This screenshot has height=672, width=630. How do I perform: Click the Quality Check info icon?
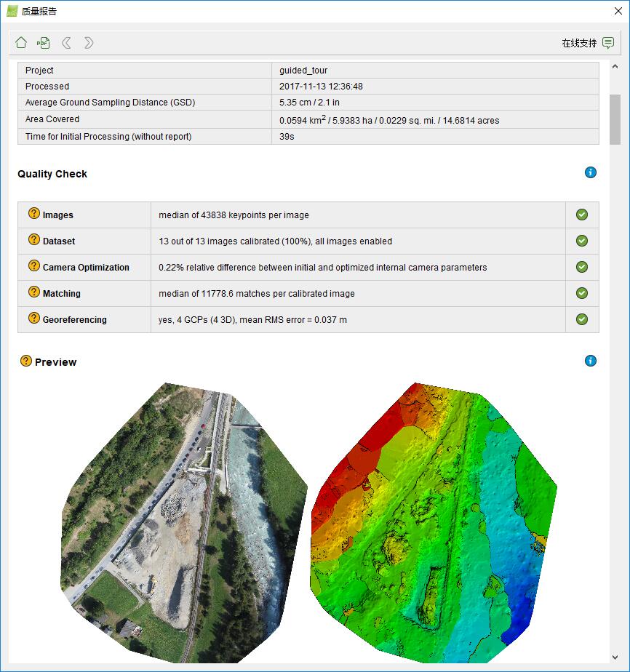point(591,172)
